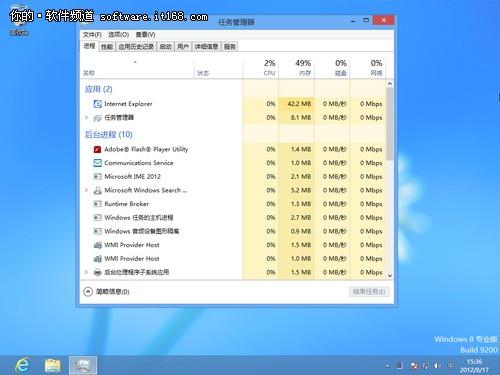Open File Explorer from the taskbar

(53, 365)
